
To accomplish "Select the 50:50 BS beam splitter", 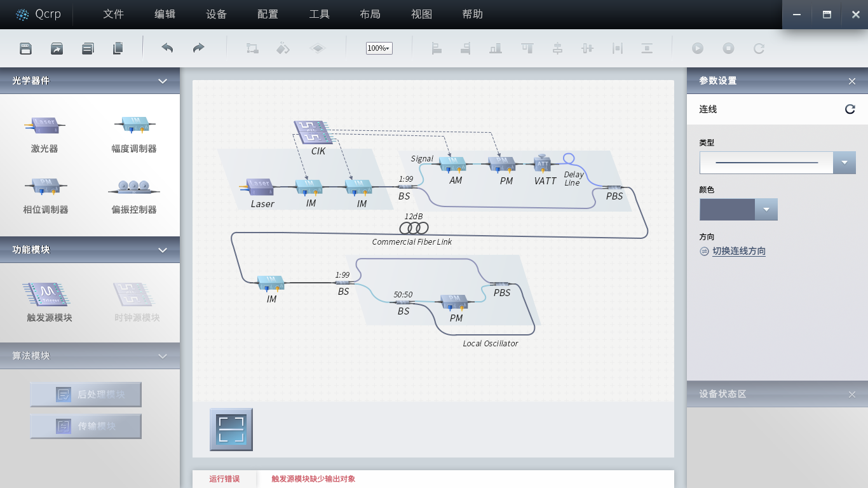I will tap(403, 303).
